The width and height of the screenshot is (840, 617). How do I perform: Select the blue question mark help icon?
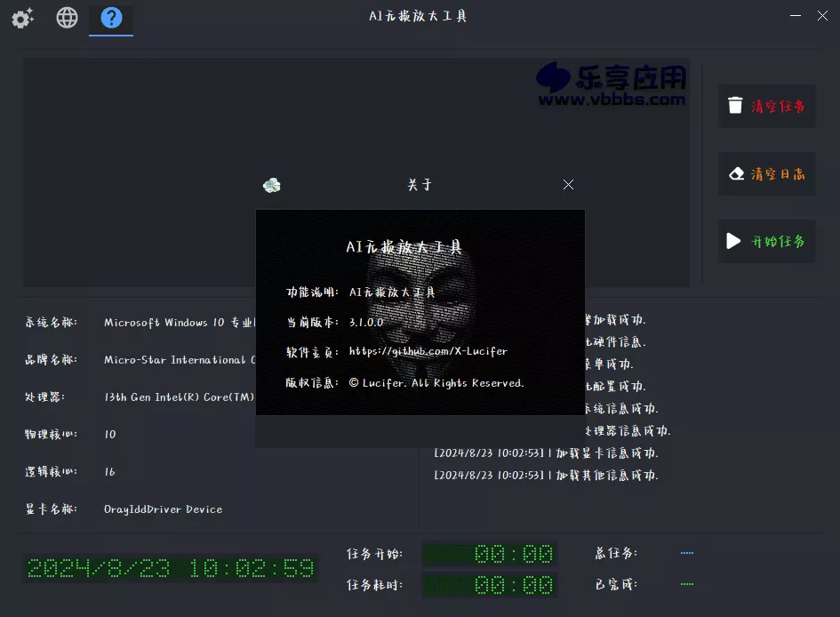tap(110, 16)
